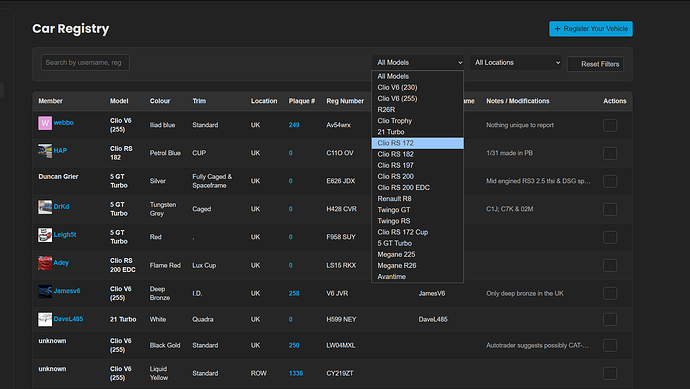Click the Reg Number column header
Viewport: 690px width, 389px height.
345,101
